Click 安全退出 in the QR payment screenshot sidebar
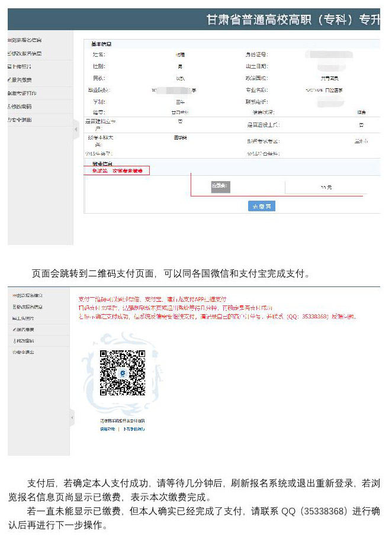The width and height of the screenshot is (392, 538). pos(23,352)
